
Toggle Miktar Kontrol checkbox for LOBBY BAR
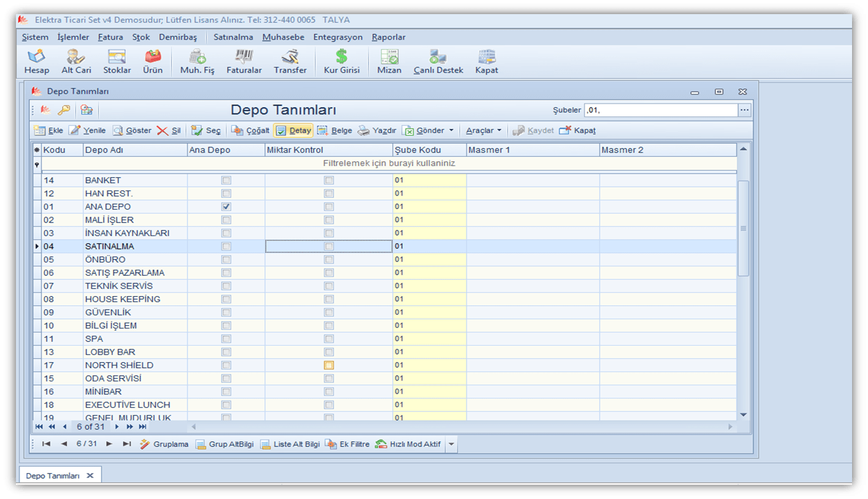(329, 352)
